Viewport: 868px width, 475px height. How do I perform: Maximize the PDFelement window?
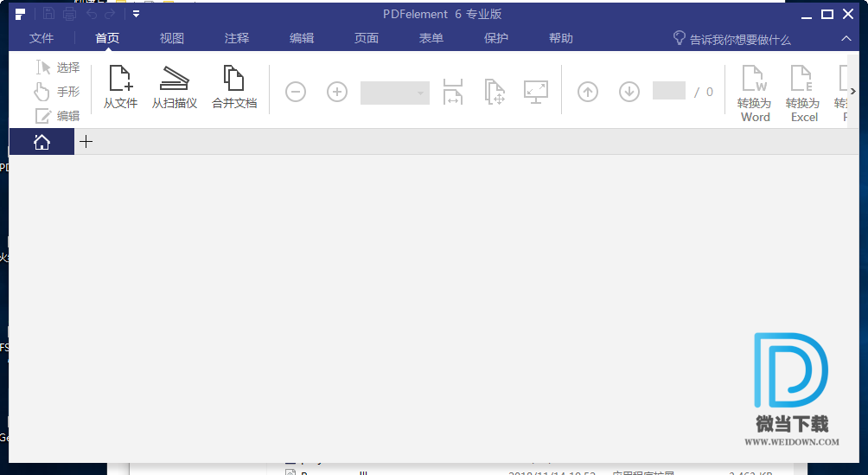827,14
